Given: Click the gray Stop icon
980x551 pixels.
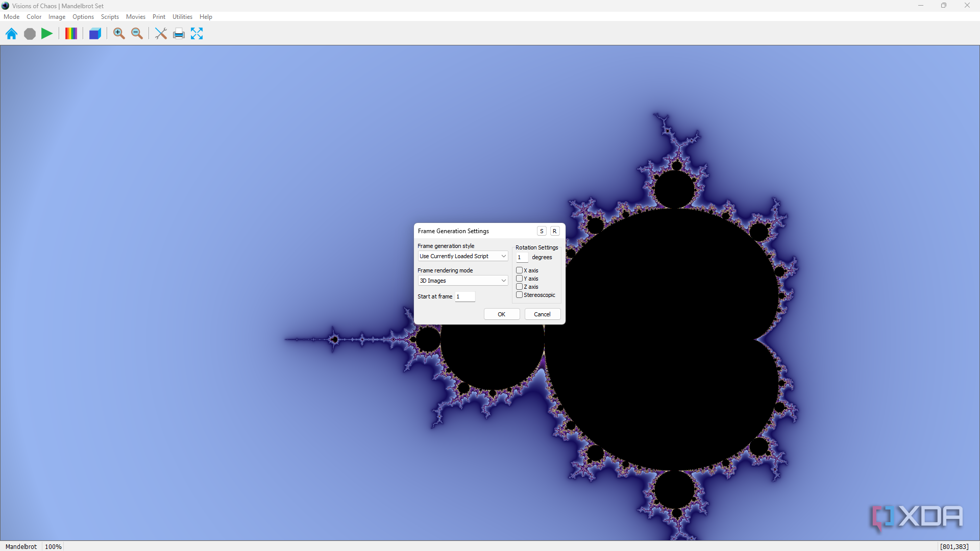Looking at the screenshot, I should (30, 34).
